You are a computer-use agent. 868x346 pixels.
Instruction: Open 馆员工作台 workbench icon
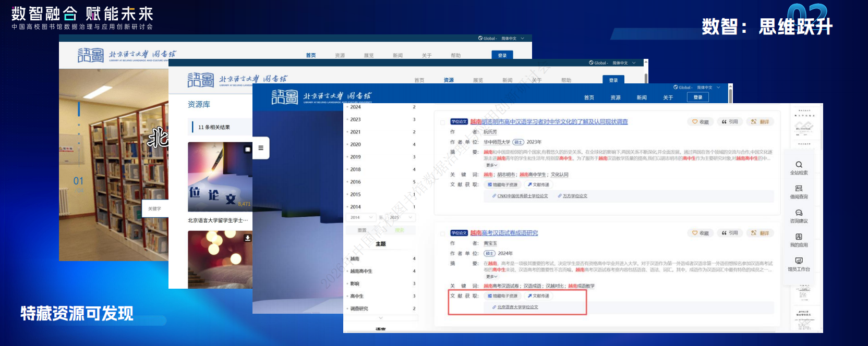tap(799, 261)
